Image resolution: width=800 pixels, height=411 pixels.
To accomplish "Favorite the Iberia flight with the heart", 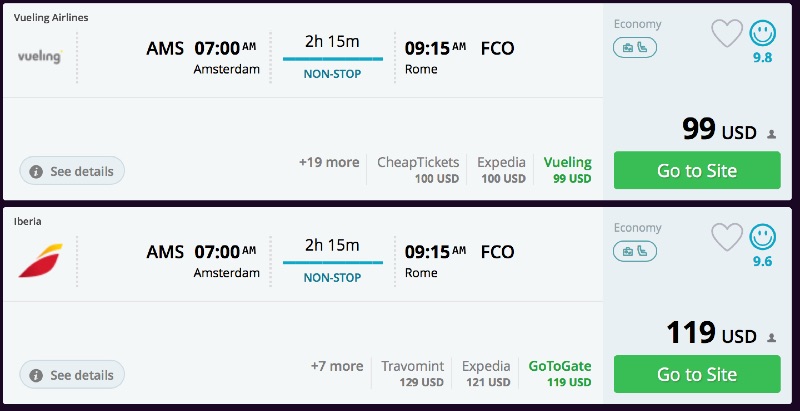I will pyautogui.click(x=727, y=237).
